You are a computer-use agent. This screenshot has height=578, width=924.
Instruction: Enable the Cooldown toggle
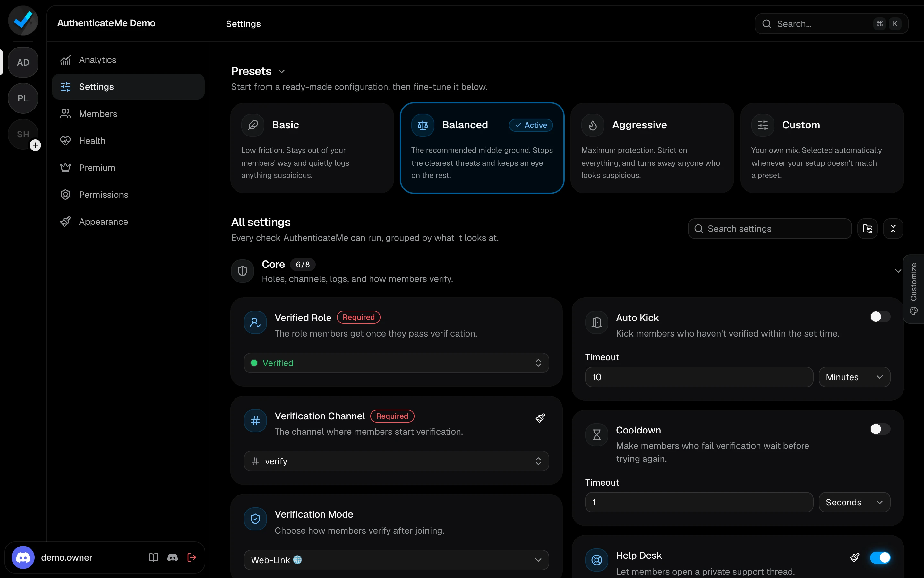pyautogui.click(x=880, y=429)
